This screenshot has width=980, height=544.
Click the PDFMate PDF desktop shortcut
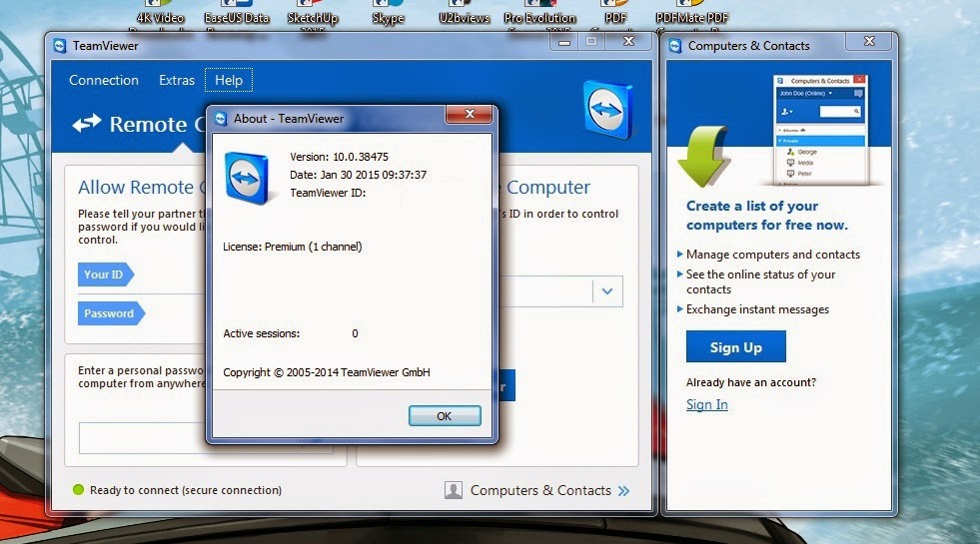pyautogui.click(x=692, y=16)
